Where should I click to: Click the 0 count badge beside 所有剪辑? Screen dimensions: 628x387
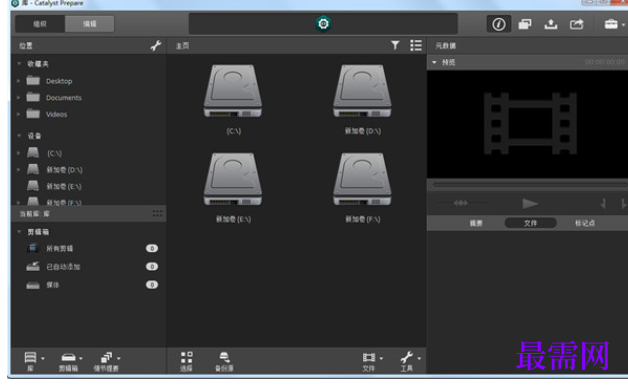152,248
